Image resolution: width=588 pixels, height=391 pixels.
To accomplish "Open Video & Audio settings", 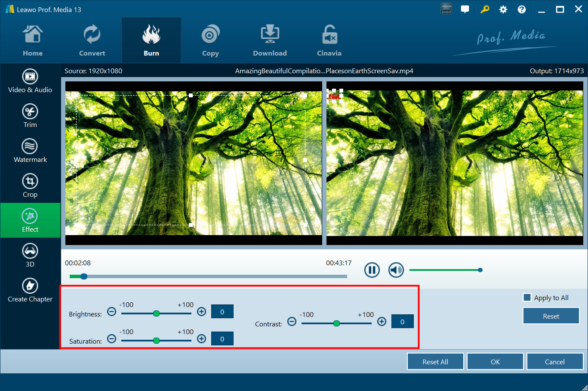I will pyautogui.click(x=30, y=81).
